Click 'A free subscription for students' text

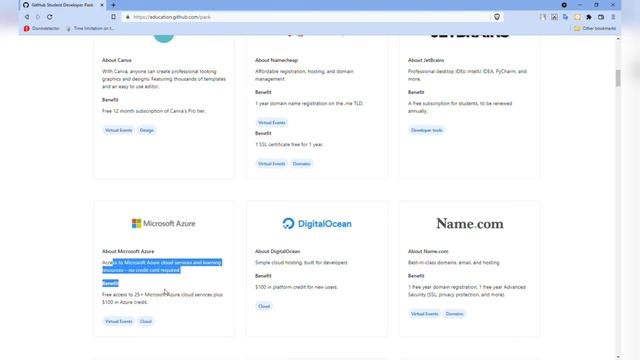tap(460, 107)
